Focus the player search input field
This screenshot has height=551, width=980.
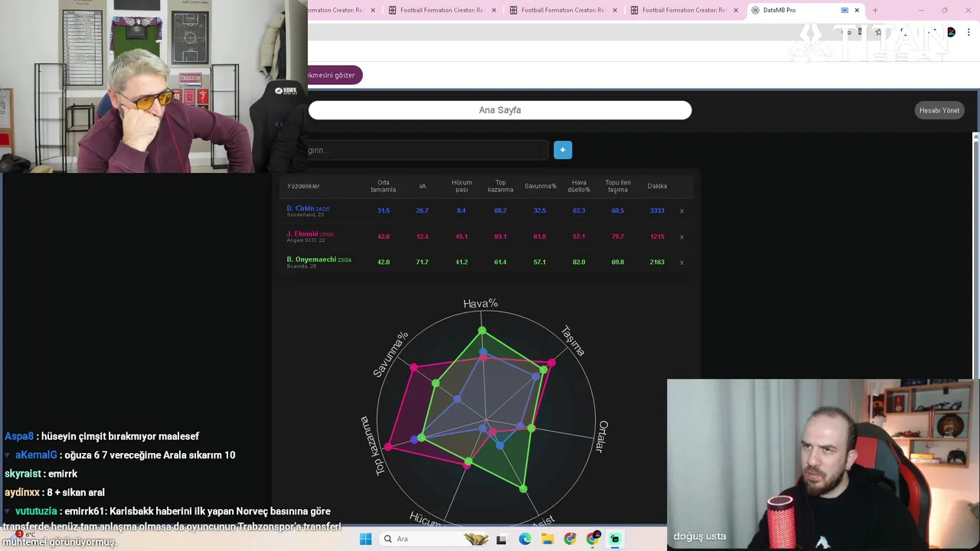[x=427, y=150]
